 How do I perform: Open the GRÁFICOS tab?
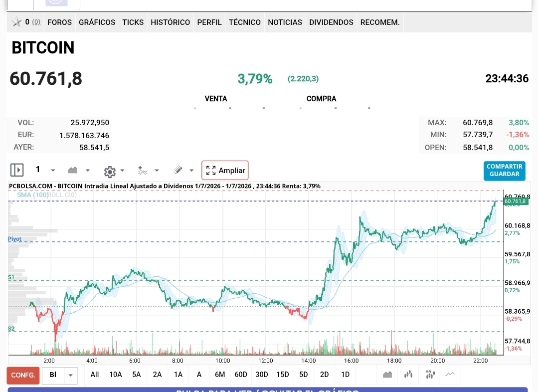click(97, 22)
